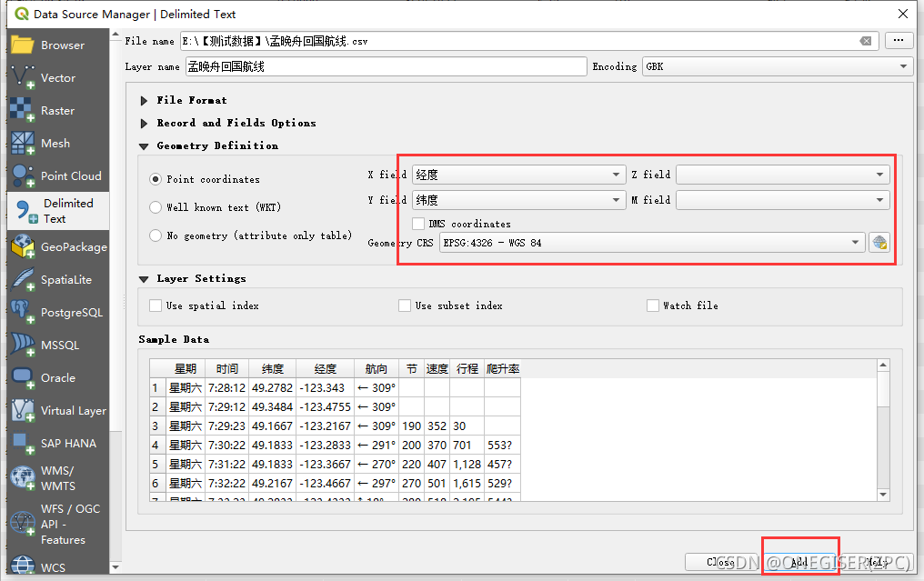Select the Vector source icon

(23, 77)
